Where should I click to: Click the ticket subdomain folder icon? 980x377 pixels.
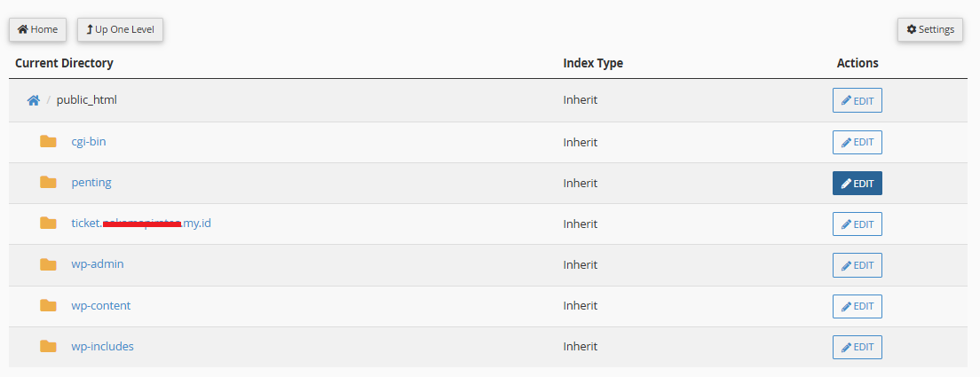[48, 223]
